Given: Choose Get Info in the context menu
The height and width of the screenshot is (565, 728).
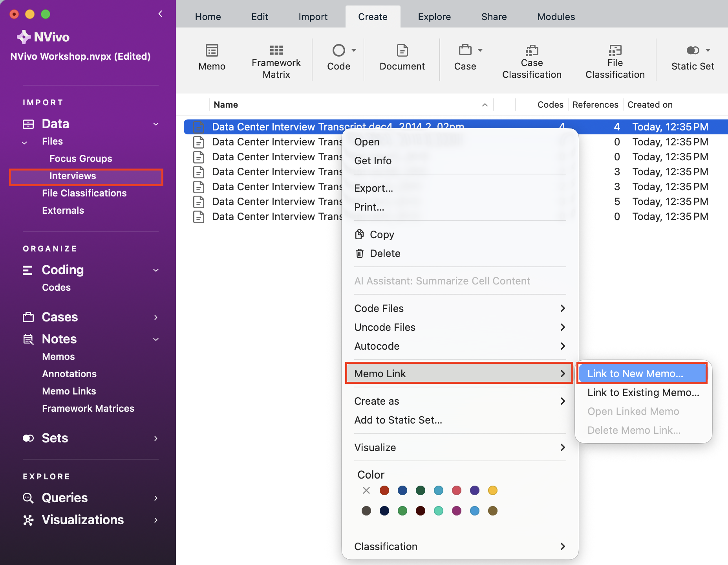Looking at the screenshot, I should pyautogui.click(x=460, y=161).
